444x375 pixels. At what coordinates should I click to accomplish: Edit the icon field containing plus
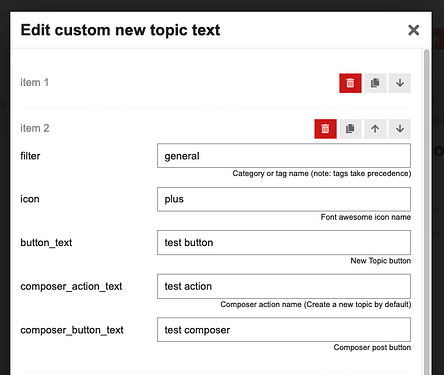284,199
